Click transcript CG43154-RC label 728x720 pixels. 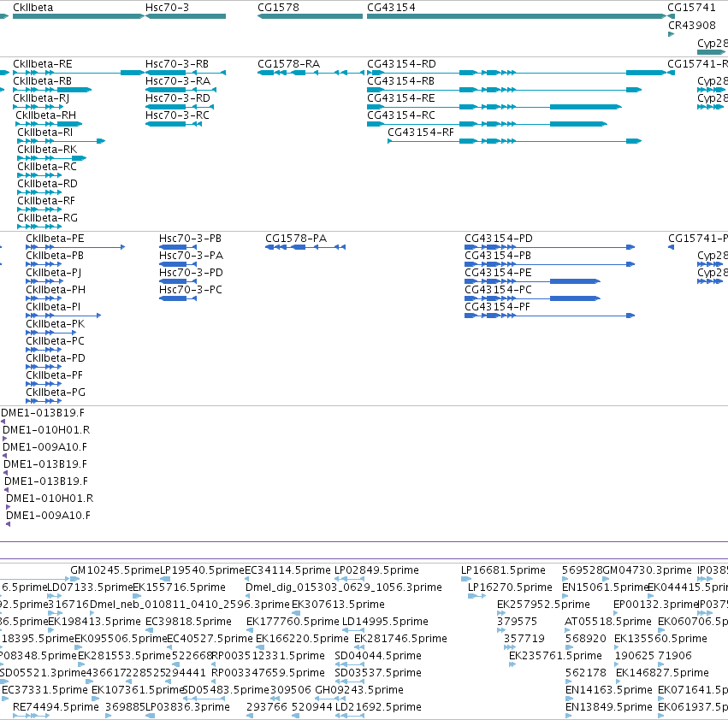pyautogui.click(x=401, y=115)
